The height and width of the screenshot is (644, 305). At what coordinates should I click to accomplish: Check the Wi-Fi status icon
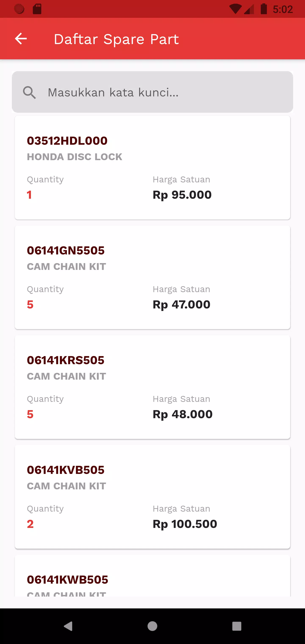coord(235,9)
